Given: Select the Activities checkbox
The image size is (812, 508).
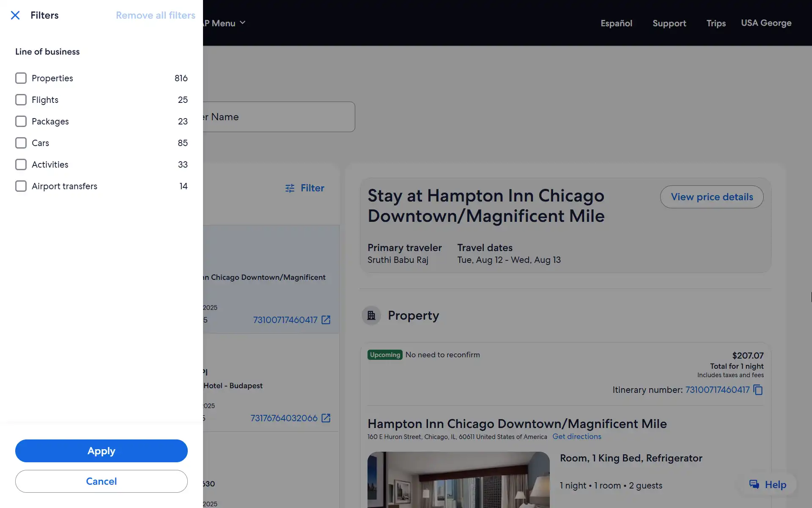Looking at the screenshot, I should click(21, 165).
